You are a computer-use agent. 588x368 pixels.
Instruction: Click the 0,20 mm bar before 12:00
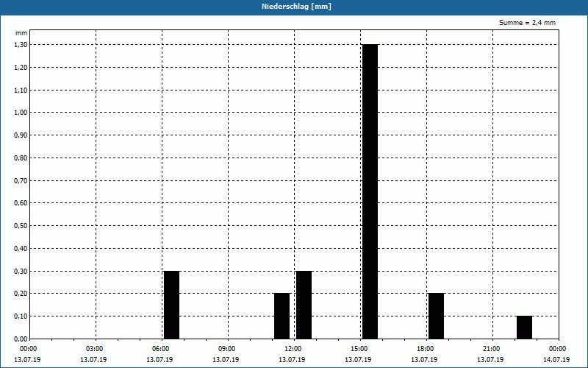pos(282,316)
